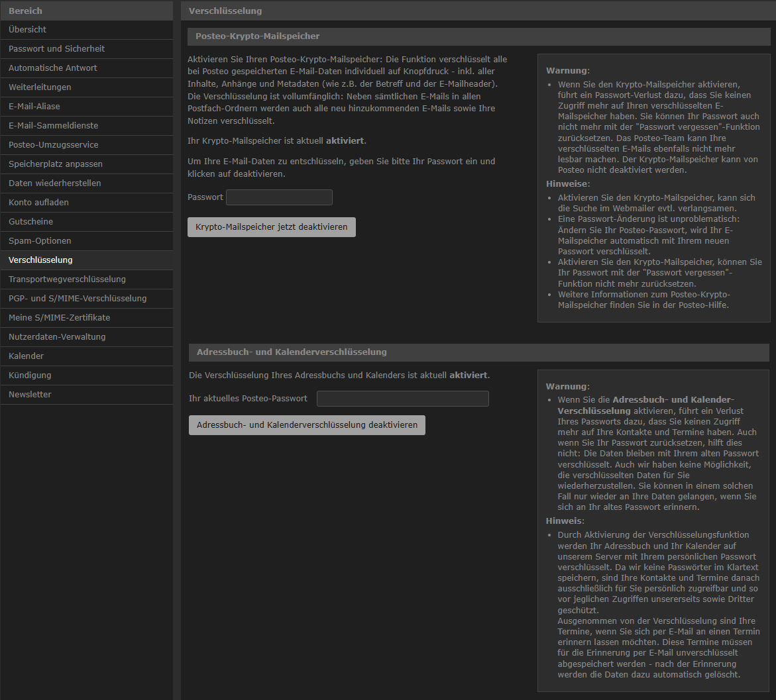This screenshot has height=700, width=776.
Task: Open Newsletter settings
Action: tap(87, 395)
